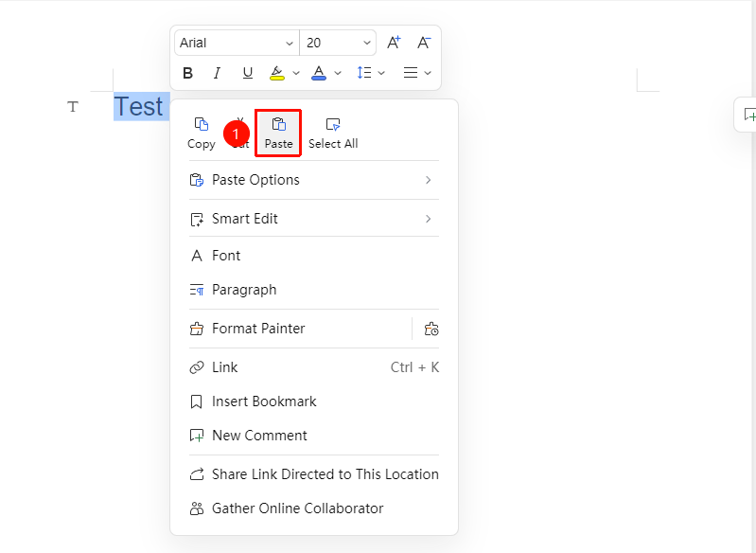The height and width of the screenshot is (553, 756).
Task: Click the Format Painter brush icon
Action: point(196,329)
